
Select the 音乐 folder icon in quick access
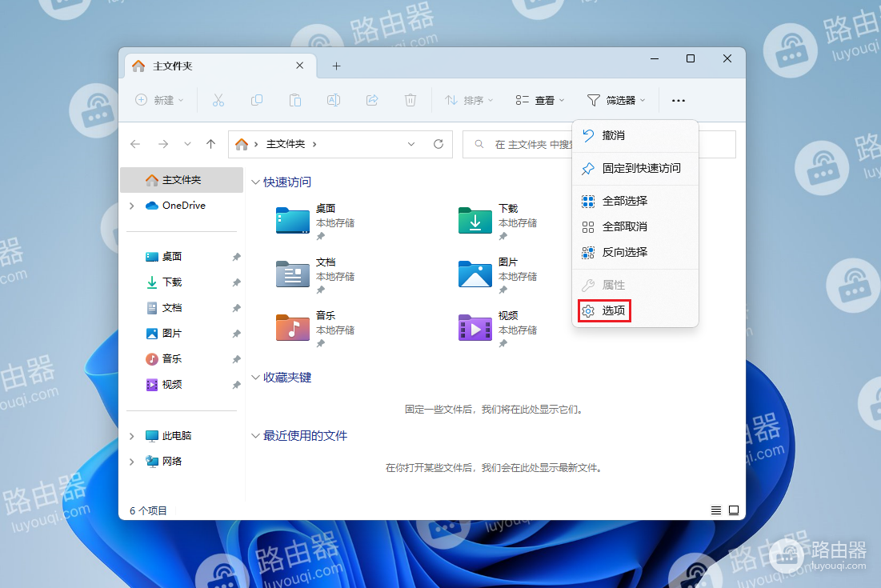(x=293, y=327)
